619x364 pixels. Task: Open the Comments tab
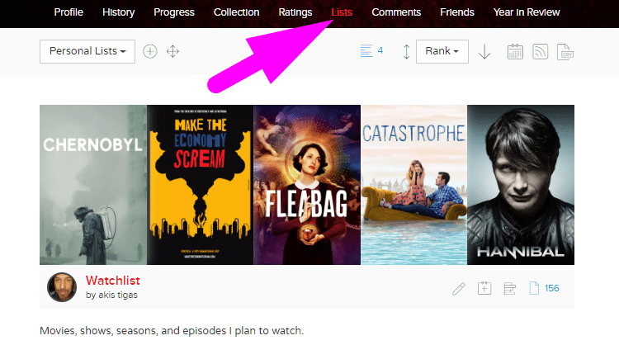(396, 12)
